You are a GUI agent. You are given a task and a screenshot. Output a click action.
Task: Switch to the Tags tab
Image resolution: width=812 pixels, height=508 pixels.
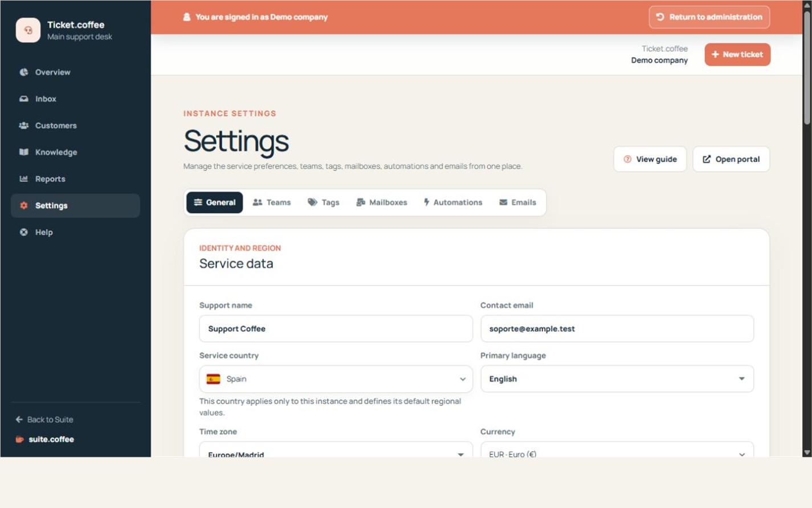[324, 202]
